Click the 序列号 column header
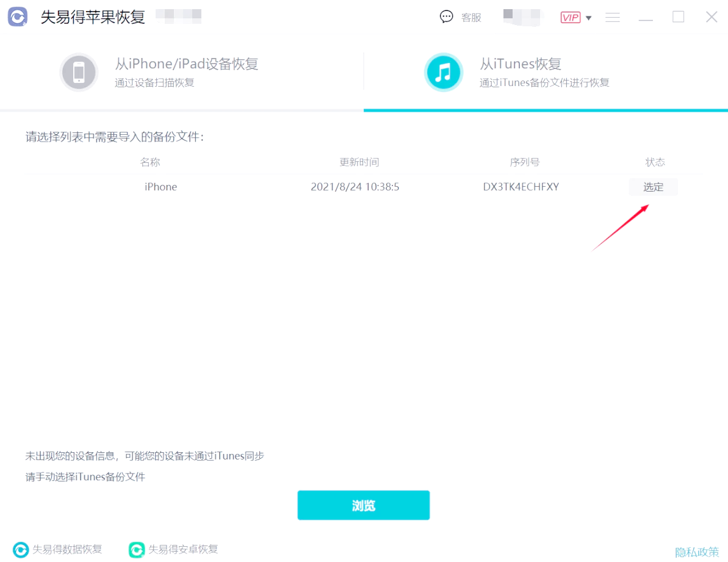728x562 pixels. pyautogui.click(x=525, y=162)
